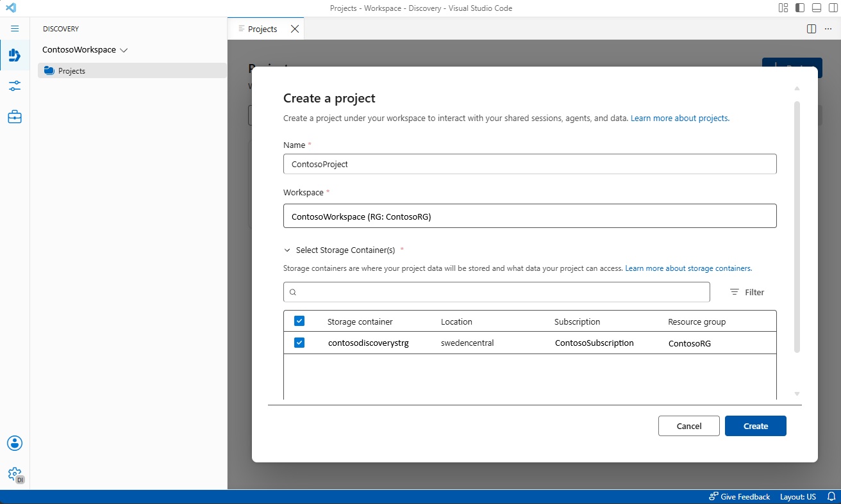The width and height of the screenshot is (841, 504).
Task: Toggle the bottom panel layout icon
Action: coord(817,8)
